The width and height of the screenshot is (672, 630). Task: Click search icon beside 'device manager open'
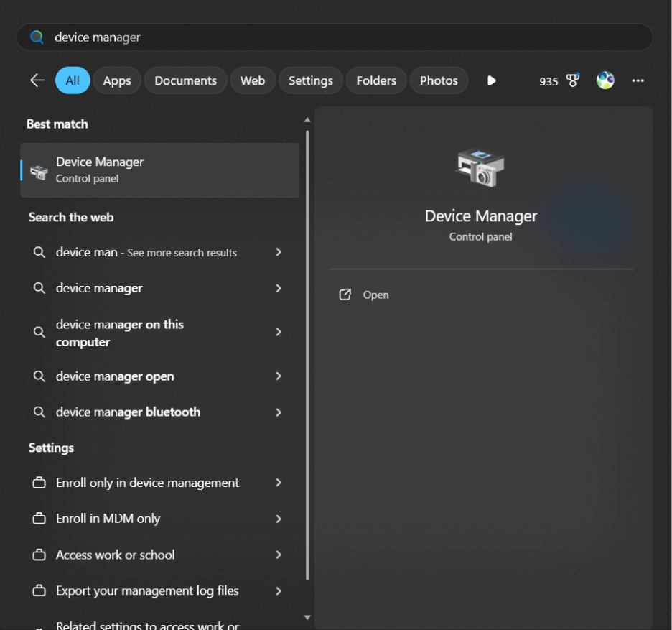tap(39, 376)
